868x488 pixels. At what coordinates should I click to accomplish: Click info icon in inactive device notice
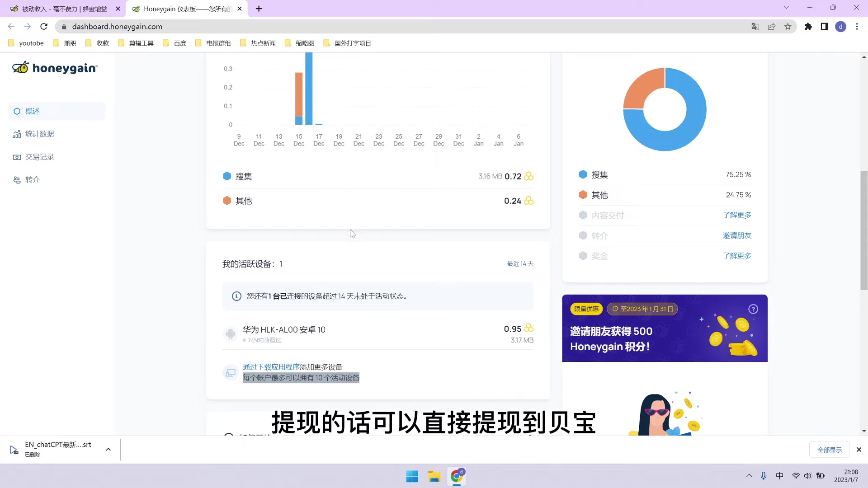pos(236,296)
